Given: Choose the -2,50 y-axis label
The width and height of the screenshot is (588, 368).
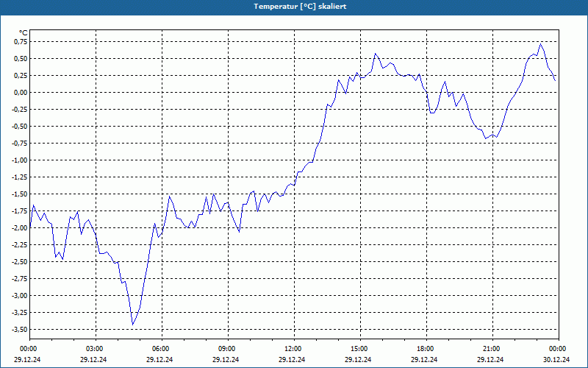Looking at the screenshot, I should tap(21, 262).
